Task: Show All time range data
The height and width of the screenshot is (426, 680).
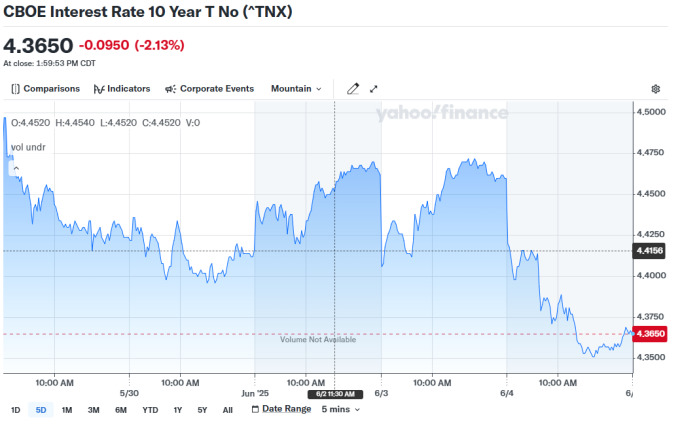Action: pos(227,409)
